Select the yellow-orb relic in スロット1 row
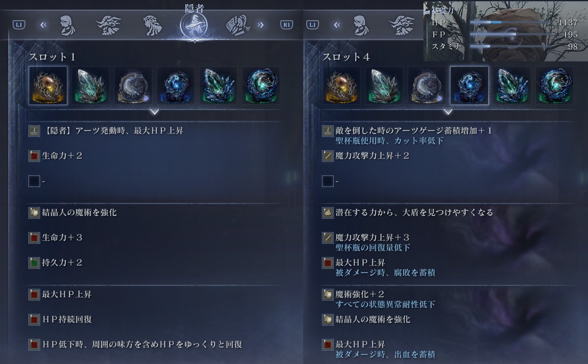Viewport: 588px width, 364px height. pos(48,85)
